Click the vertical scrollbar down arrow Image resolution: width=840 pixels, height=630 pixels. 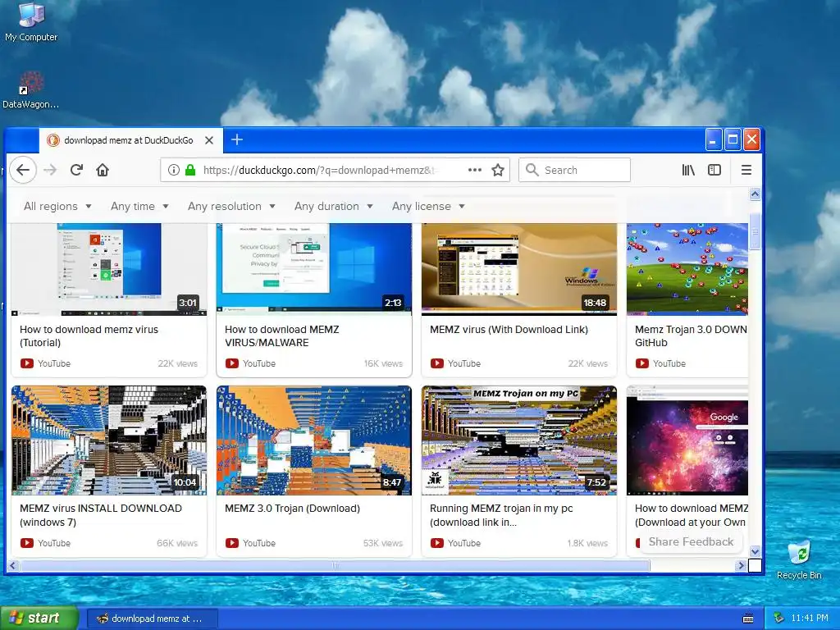(x=755, y=551)
